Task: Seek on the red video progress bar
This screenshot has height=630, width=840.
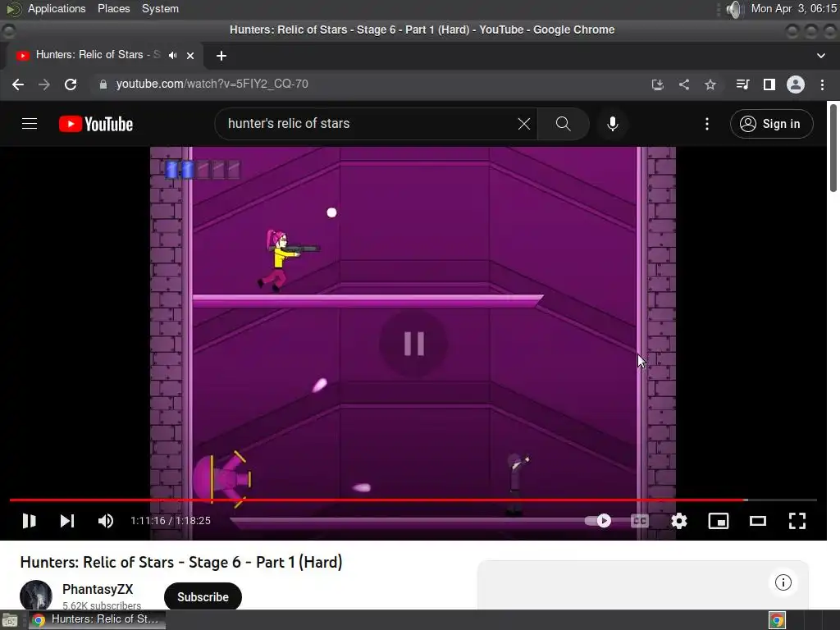Action: pos(413,500)
